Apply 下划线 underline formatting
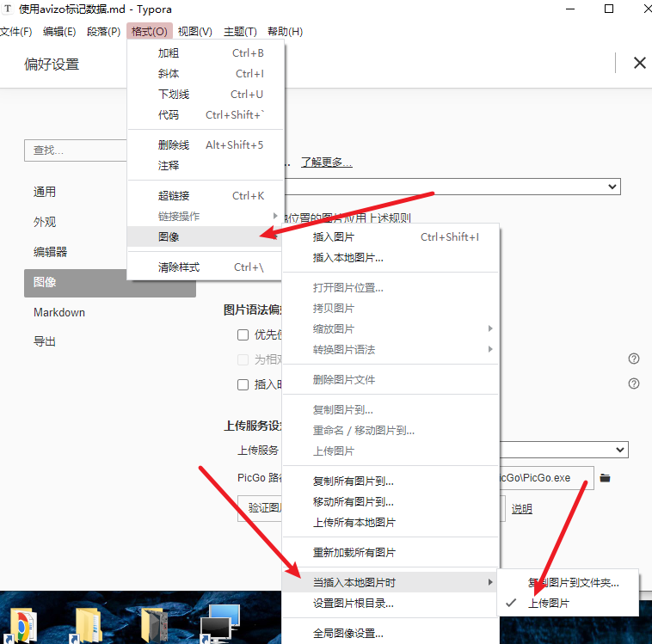 (x=206, y=95)
